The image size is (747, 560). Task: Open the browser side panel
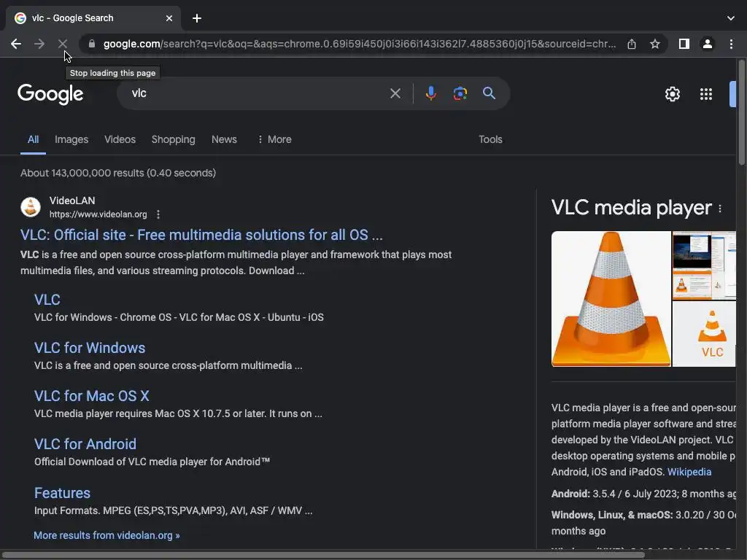(x=684, y=44)
